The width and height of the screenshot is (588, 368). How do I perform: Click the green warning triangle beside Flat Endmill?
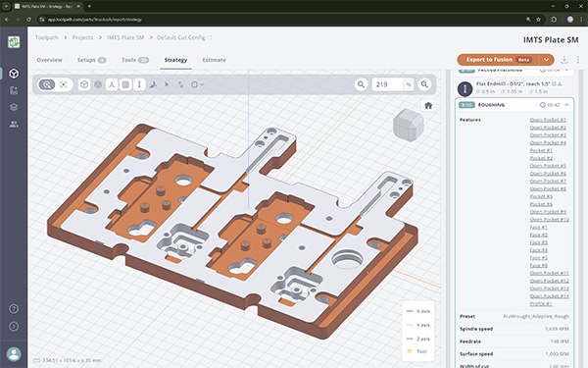tap(560, 83)
